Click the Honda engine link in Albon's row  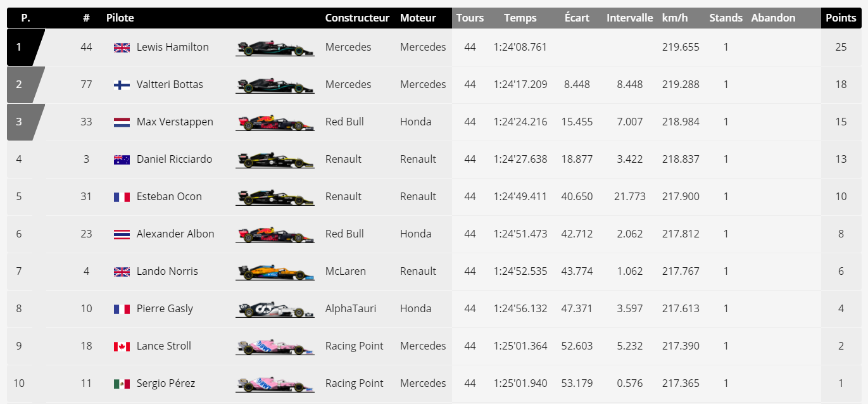(x=416, y=234)
